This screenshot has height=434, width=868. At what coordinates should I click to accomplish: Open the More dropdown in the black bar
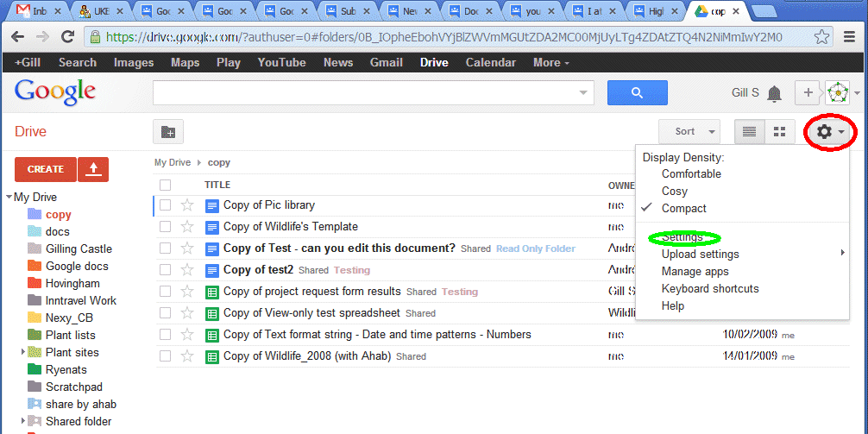point(551,62)
